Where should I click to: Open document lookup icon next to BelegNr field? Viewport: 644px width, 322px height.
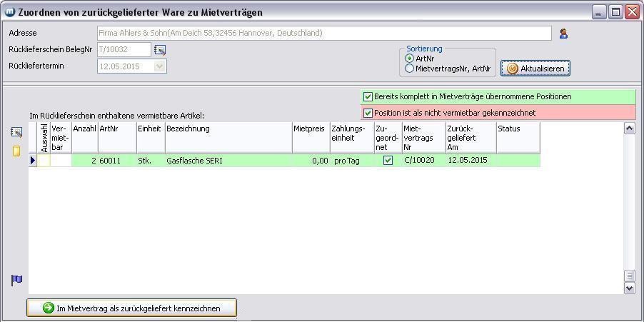pyautogui.click(x=159, y=50)
